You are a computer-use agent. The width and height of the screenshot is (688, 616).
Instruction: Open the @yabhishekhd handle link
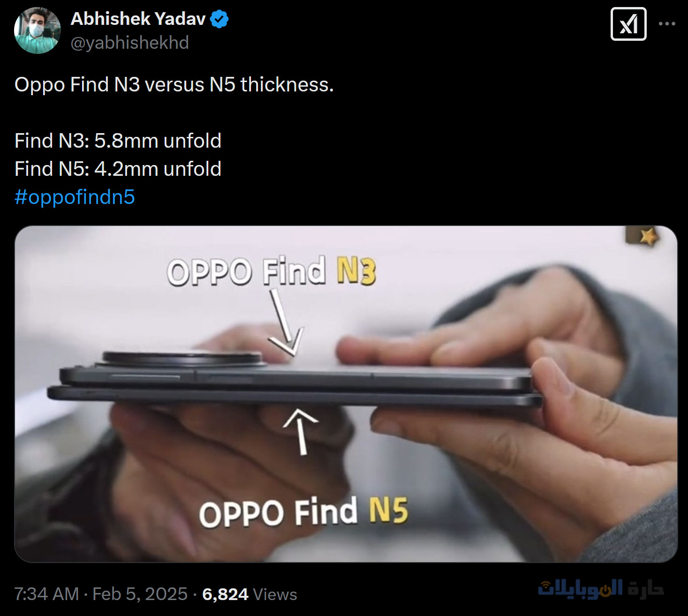coord(130,43)
